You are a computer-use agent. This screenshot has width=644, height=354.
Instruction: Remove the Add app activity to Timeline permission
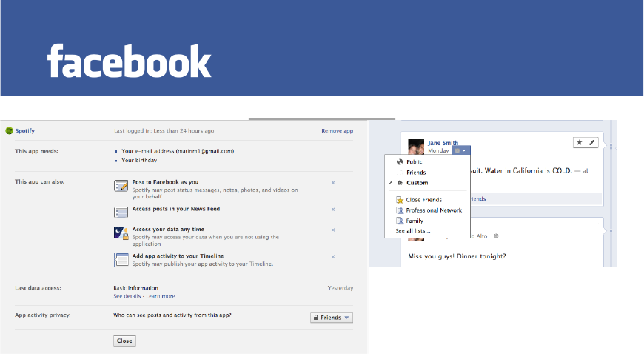click(x=333, y=256)
